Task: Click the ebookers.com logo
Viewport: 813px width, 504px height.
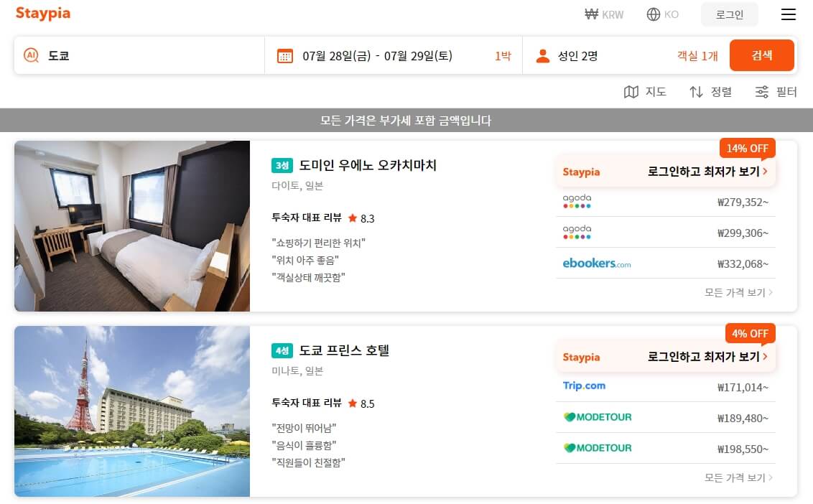Action: click(x=597, y=263)
